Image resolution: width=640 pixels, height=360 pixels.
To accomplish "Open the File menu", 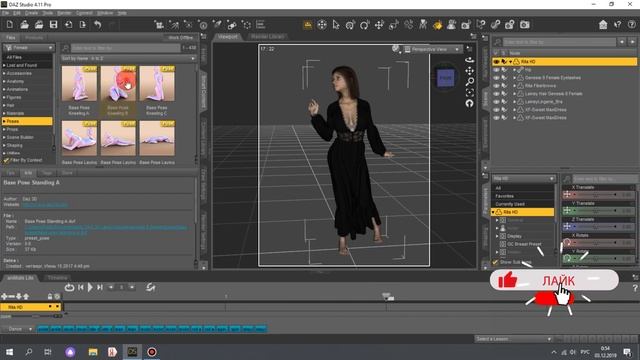I will tap(5, 13).
